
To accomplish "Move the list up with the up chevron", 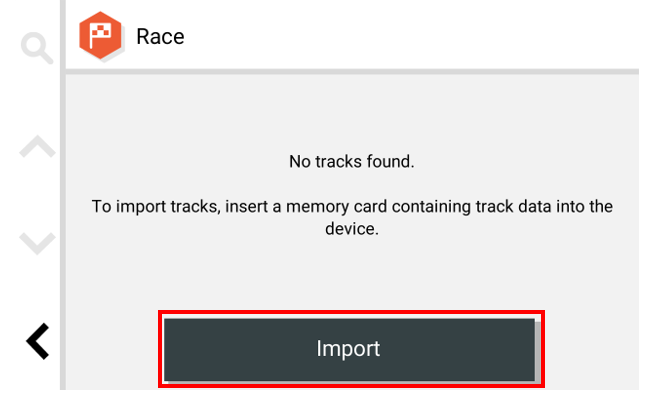I will point(37,146).
